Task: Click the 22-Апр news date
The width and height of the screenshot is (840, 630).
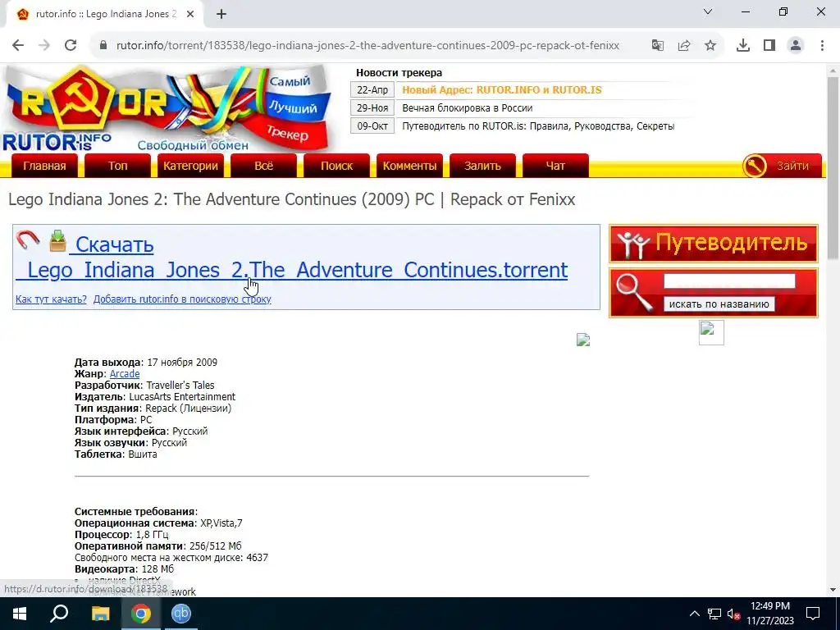Action: tap(372, 90)
